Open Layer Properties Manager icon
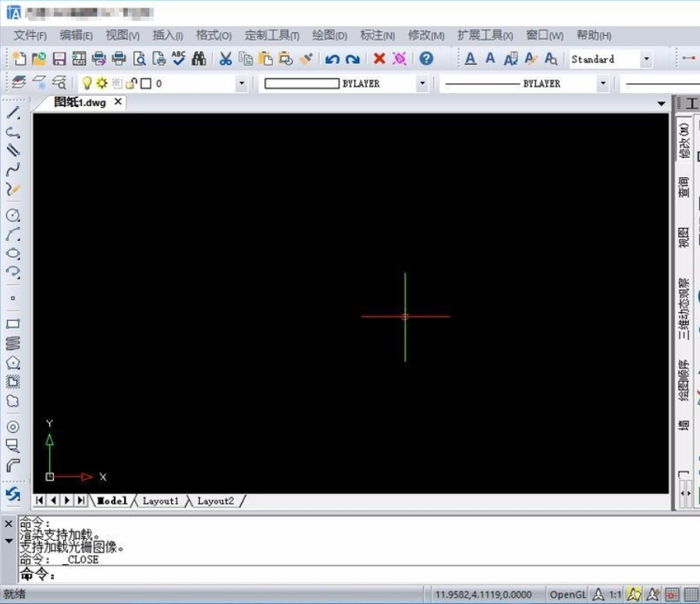This screenshot has height=604, width=700. (x=18, y=83)
